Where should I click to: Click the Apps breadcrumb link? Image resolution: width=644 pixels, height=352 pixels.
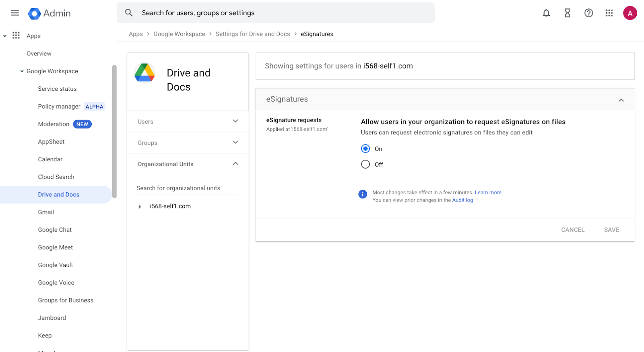point(136,34)
